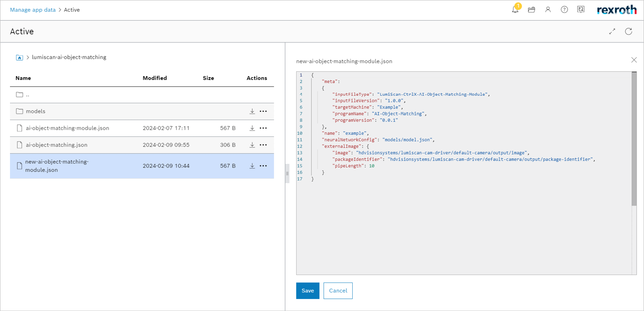Close the JSON editor panel
The width and height of the screenshot is (644, 311).
coord(634,60)
